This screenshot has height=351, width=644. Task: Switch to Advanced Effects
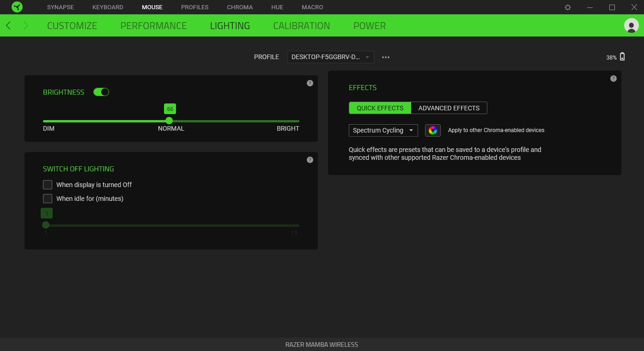point(449,108)
